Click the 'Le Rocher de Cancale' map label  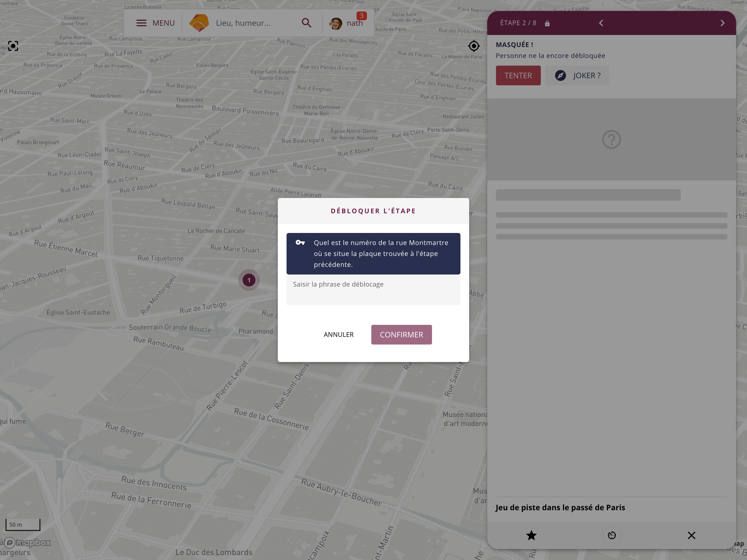216,231
